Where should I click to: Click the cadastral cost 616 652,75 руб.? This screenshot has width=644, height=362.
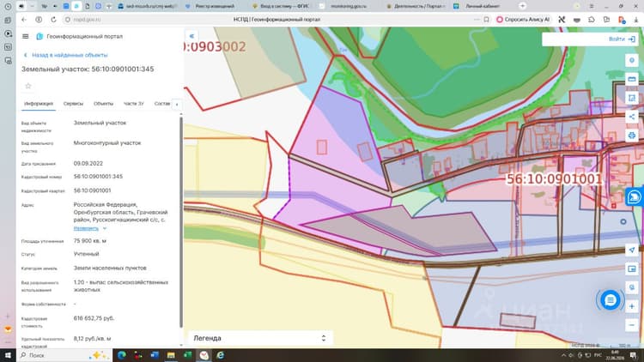(94, 318)
